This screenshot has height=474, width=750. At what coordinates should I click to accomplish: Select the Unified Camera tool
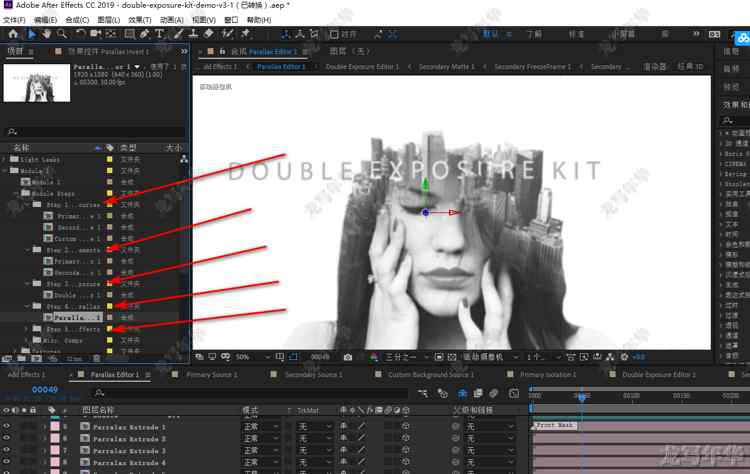point(96,34)
